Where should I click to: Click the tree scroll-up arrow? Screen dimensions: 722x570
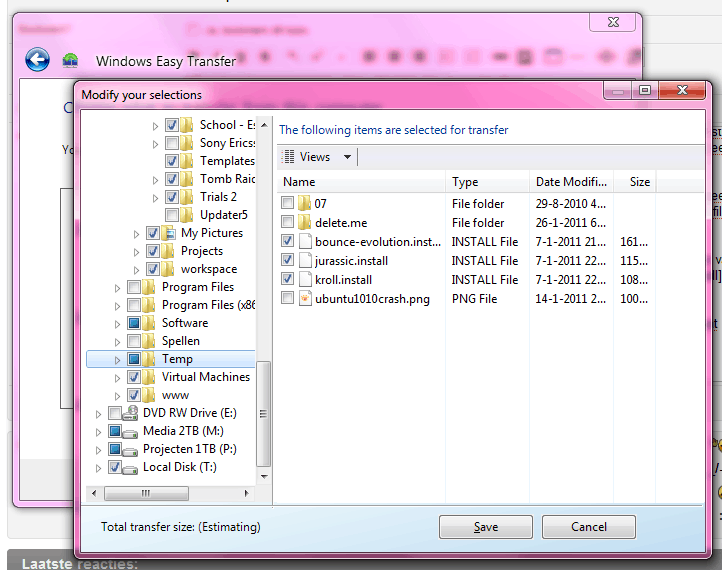tap(264, 125)
